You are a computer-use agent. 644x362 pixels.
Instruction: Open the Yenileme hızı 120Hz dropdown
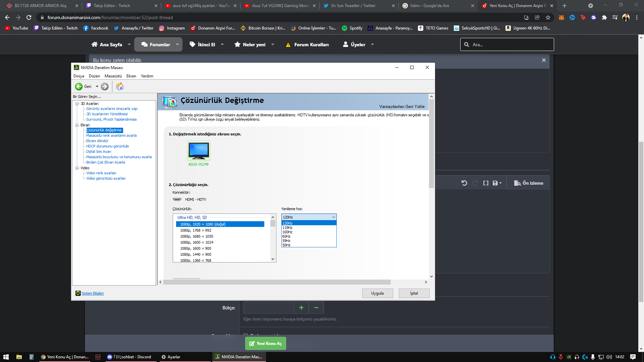point(309,217)
